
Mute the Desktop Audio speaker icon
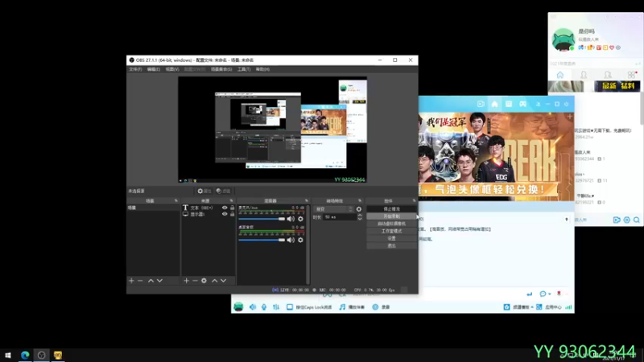click(x=291, y=240)
